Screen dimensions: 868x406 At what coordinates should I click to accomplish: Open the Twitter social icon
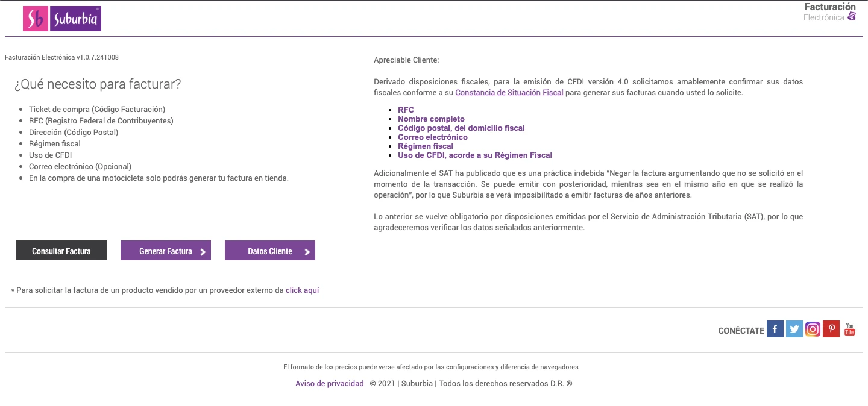pos(794,329)
